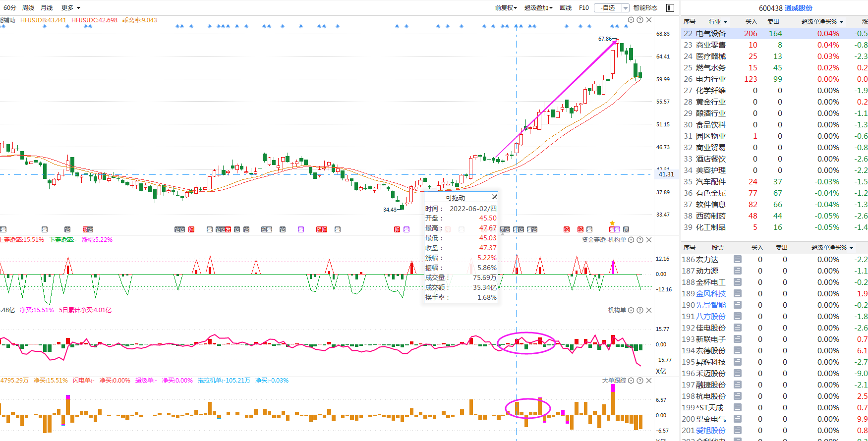Open document icon for 宏力达 row
868x441 pixels.
(738, 259)
